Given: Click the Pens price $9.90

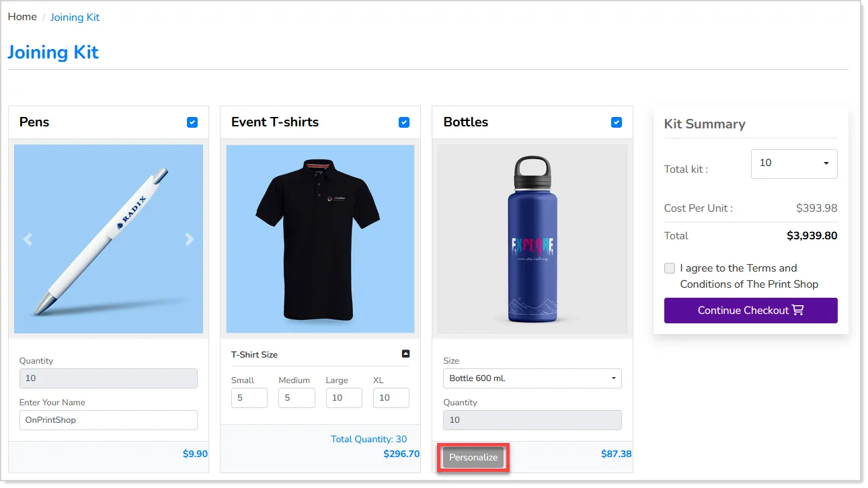Looking at the screenshot, I should coord(195,454).
